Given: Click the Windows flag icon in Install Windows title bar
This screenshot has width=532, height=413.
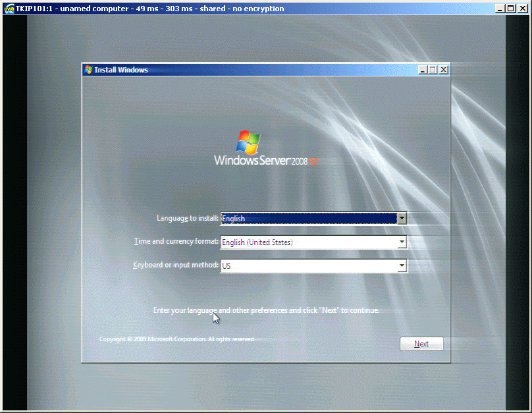Looking at the screenshot, I should (88, 70).
